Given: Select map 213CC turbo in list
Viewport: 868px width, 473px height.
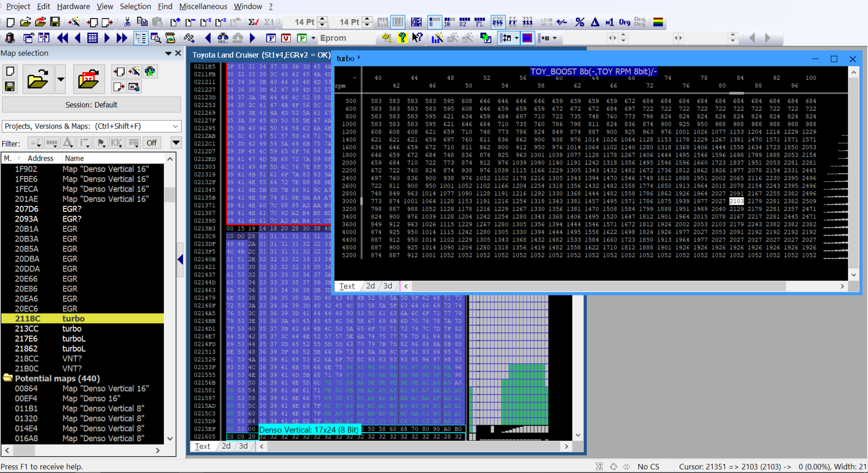Looking at the screenshot, I should [x=82, y=329].
